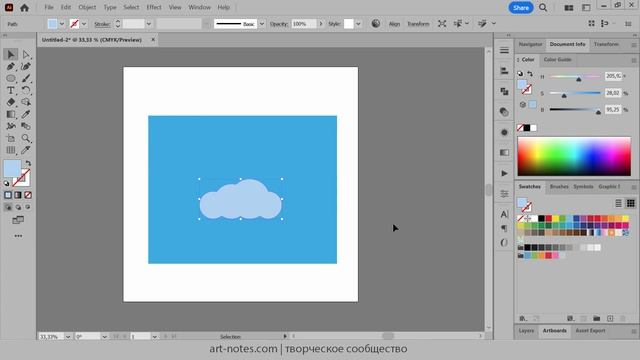Swap fill and stroke arrow in toolbar

(28, 163)
